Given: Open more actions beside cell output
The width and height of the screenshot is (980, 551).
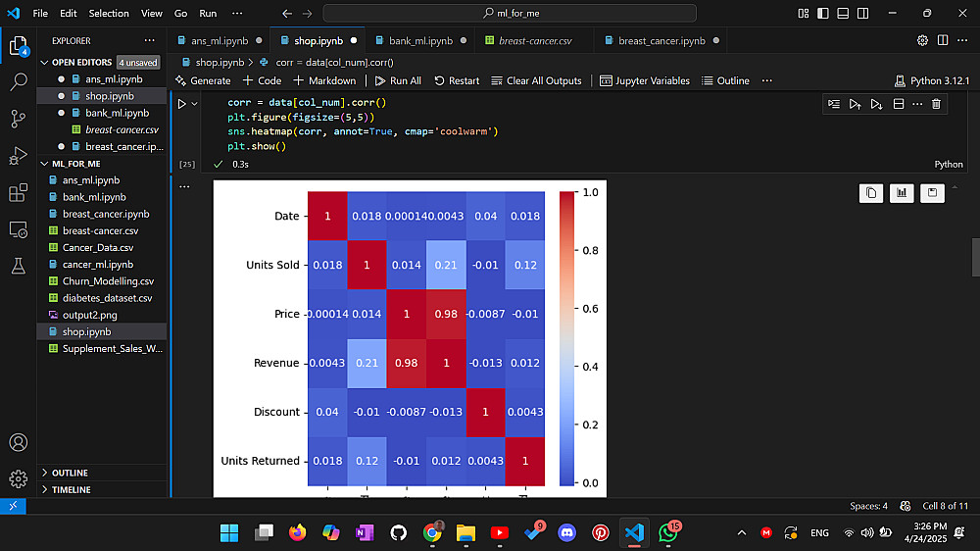Looking at the screenshot, I should tap(184, 186).
